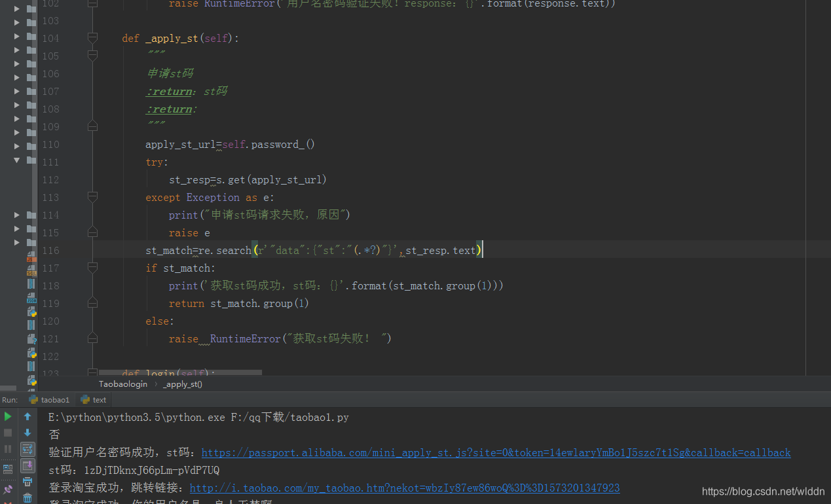Image resolution: width=831 pixels, height=504 pixels.
Task: Select the JSON file icon in project tree
Action: pos(31,298)
